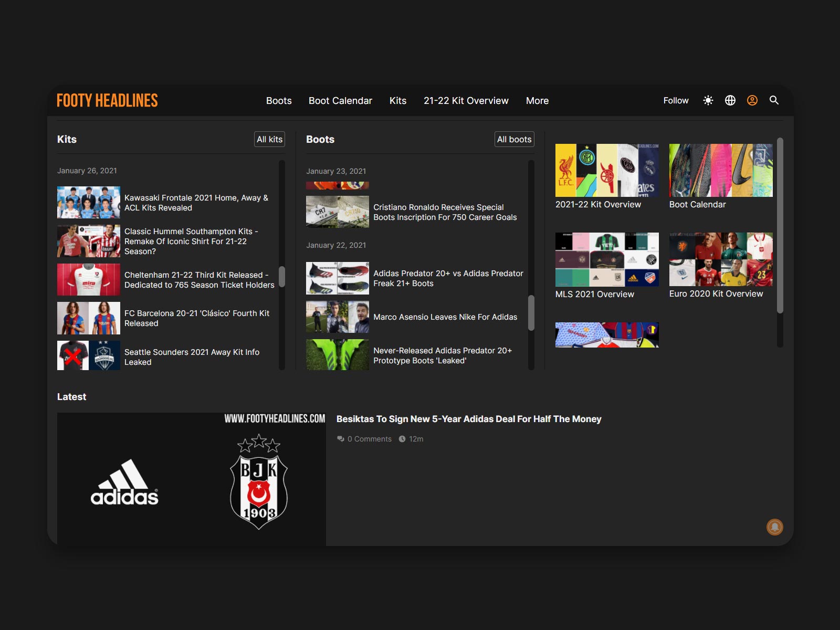Viewport: 840px width, 630px height.
Task: Click the All boots button
Action: [x=514, y=139]
